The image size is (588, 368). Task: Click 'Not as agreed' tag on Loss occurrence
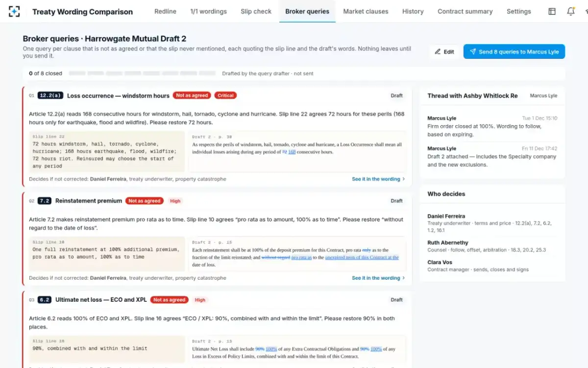[x=192, y=96]
